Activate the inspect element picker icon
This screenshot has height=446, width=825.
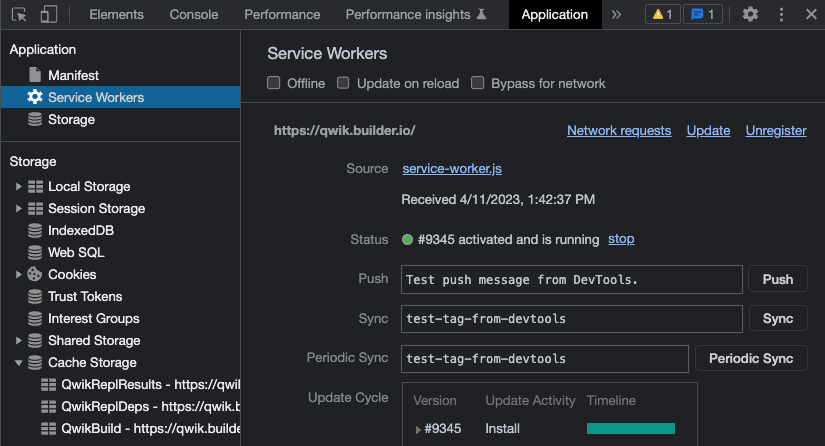click(x=20, y=15)
